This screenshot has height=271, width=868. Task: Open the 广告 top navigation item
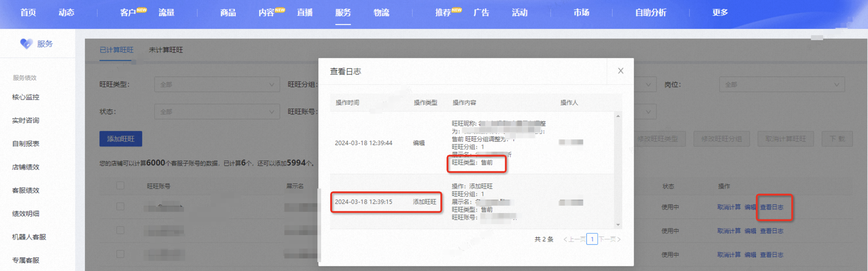tap(481, 13)
